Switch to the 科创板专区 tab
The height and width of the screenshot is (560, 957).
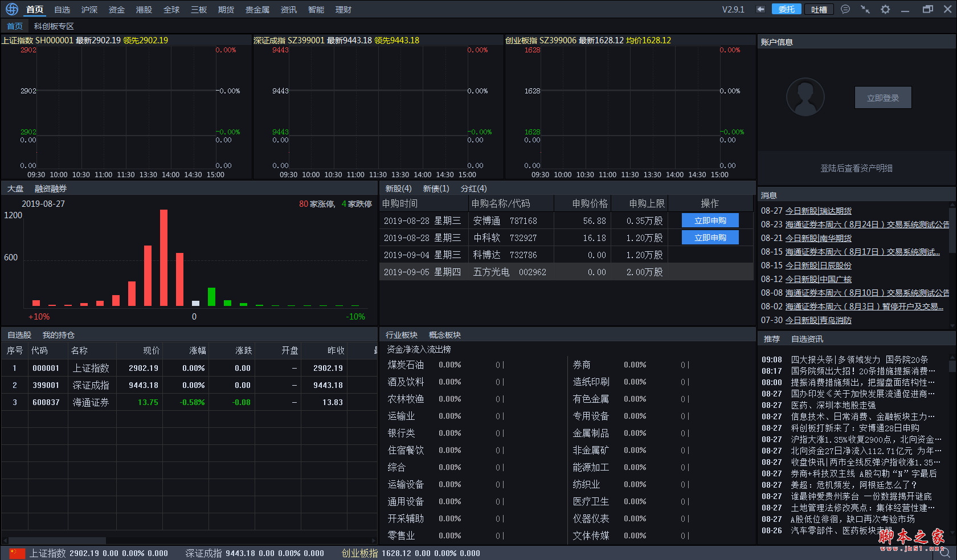coord(54,26)
